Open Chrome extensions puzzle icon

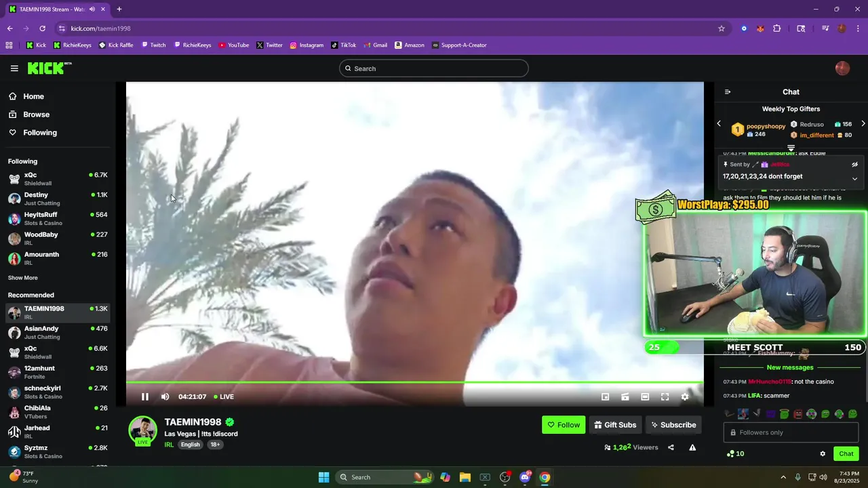[x=777, y=28]
